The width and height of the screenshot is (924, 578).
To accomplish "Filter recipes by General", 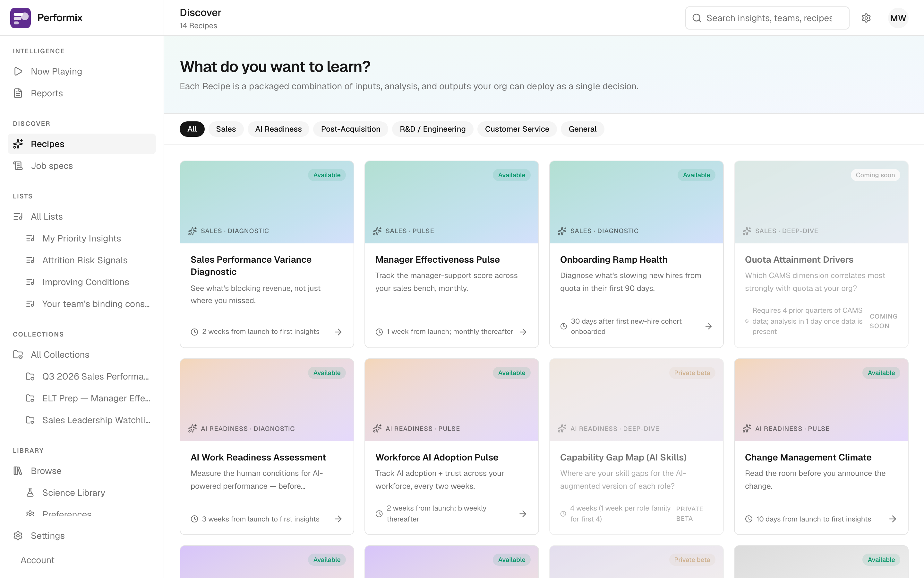I will [582, 129].
